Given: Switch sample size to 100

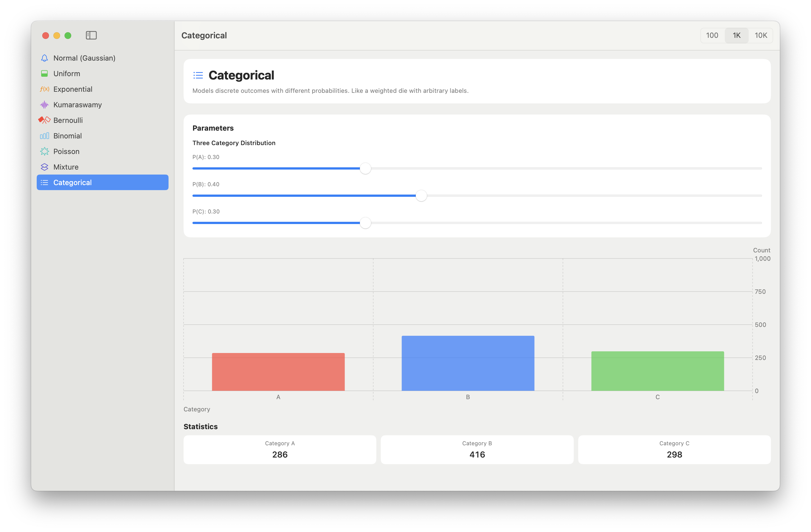Looking at the screenshot, I should (712, 35).
